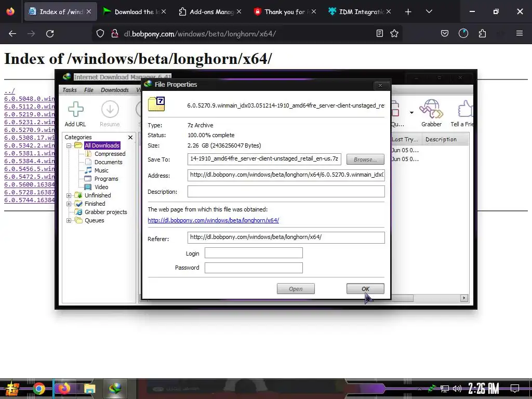Open the parent directory ../ link
532x399 pixels.
coord(9,91)
